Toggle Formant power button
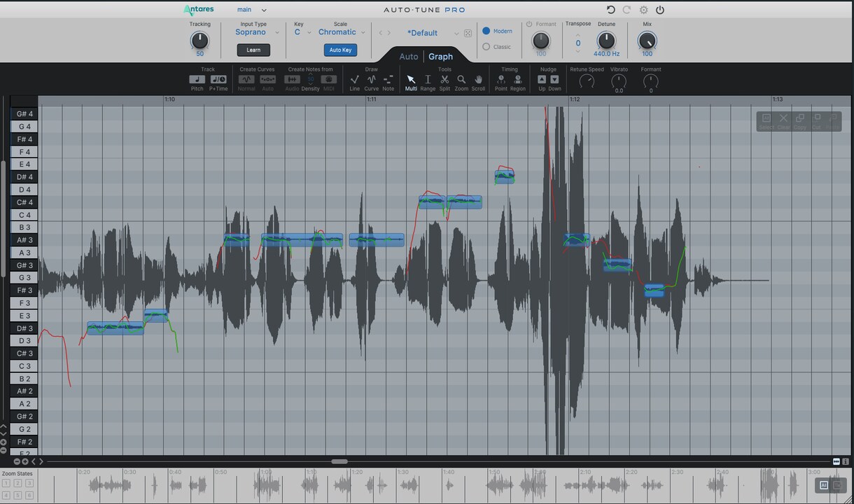 click(x=529, y=24)
